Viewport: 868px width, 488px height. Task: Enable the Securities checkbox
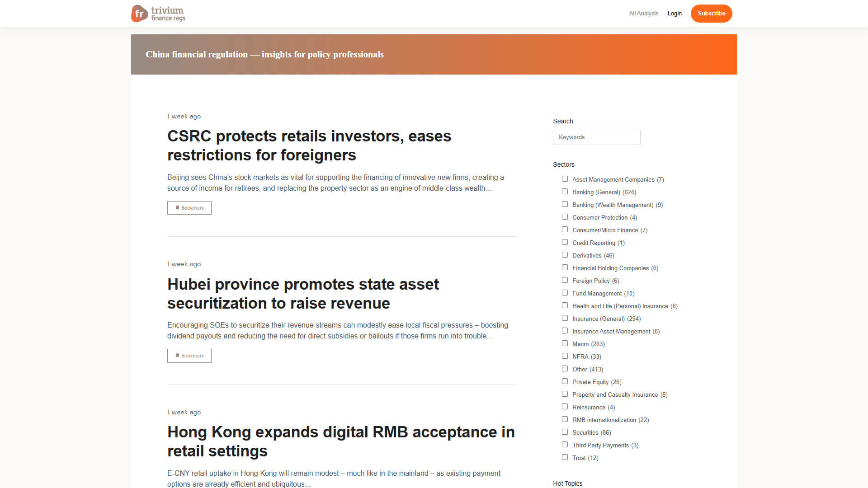point(565,432)
